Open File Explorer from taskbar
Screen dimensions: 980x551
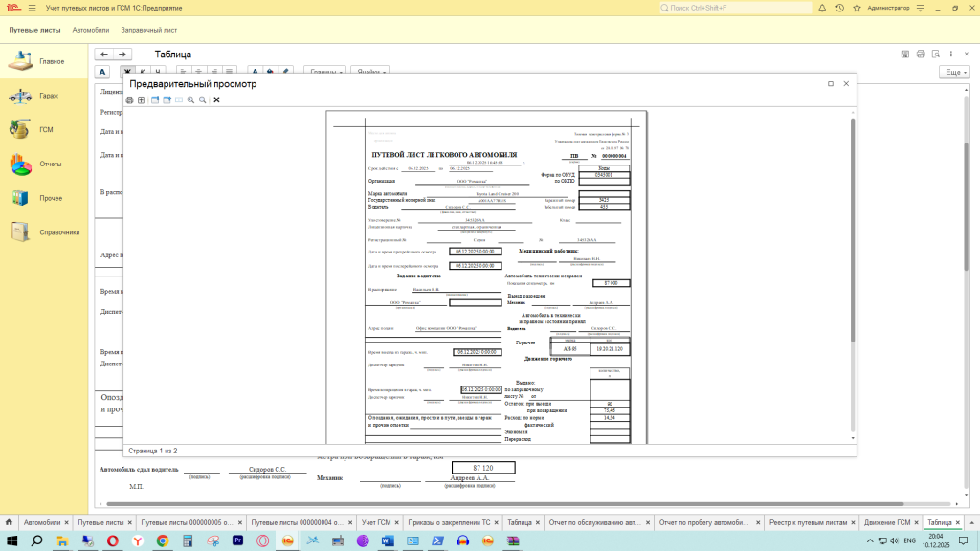point(62,540)
